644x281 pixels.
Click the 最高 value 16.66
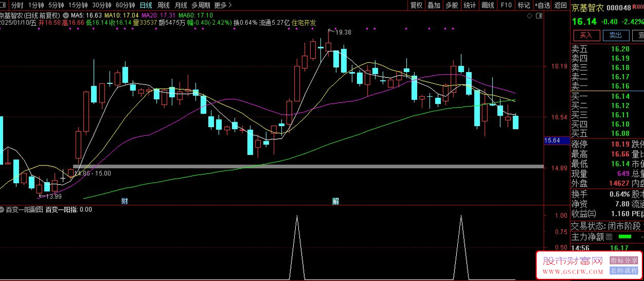(x=620, y=154)
